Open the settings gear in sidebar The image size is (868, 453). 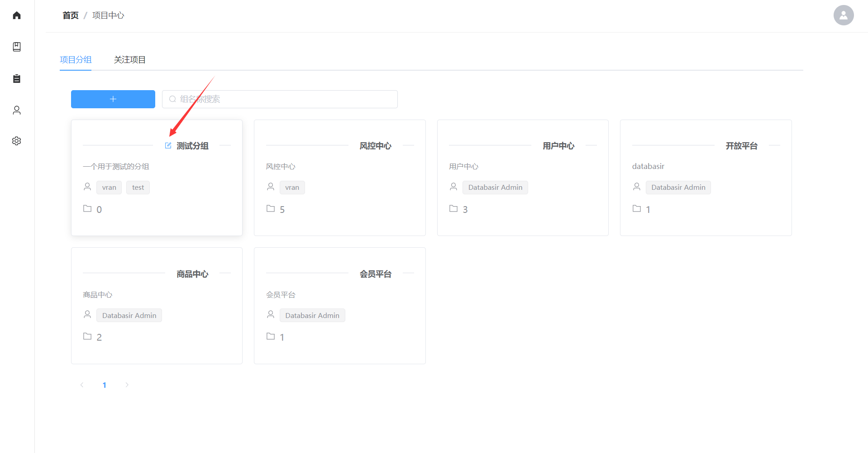(17, 141)
